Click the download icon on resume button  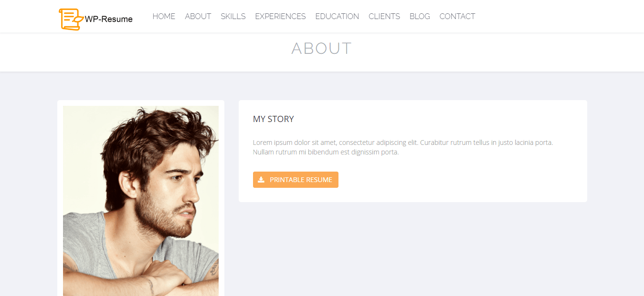click(261, 180)
